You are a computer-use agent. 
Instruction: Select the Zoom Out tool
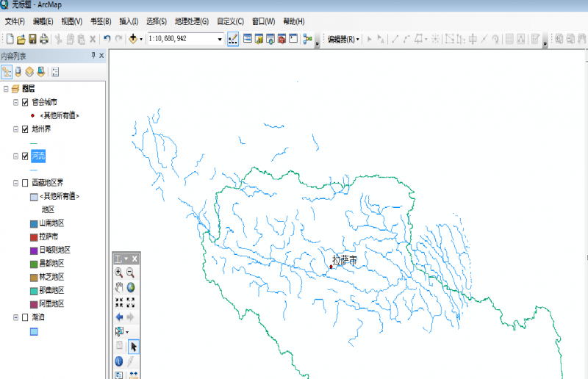point(131,272)
